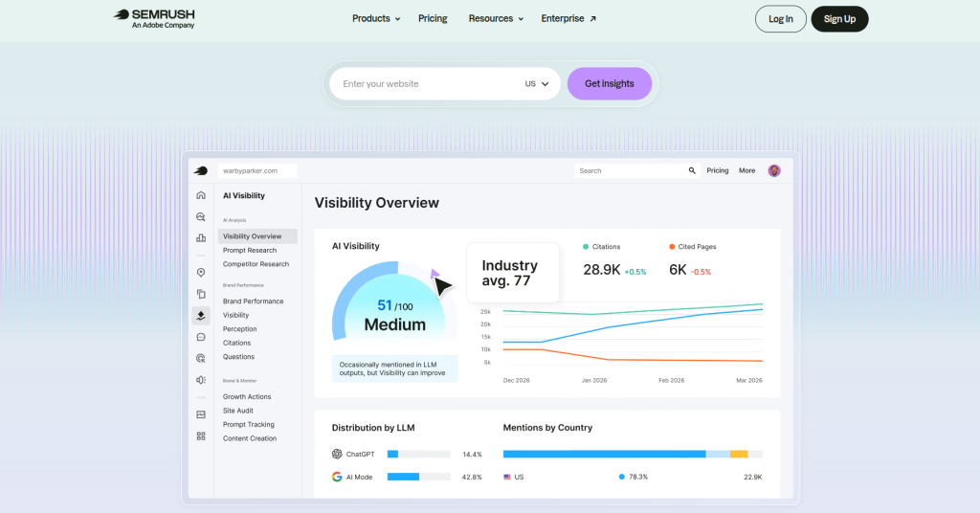Click the 6K cited pages value
The image size is (980, 513).
click(x=678, y=270)
